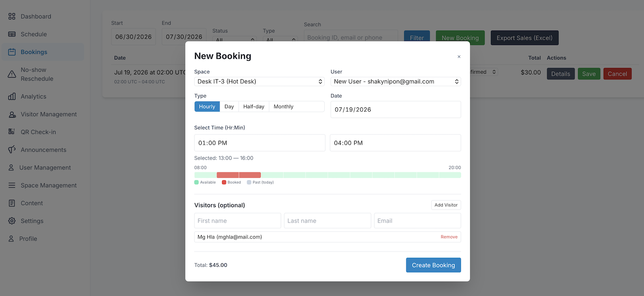
Task: Select Half-day booking type
Action: coord(254,107)
